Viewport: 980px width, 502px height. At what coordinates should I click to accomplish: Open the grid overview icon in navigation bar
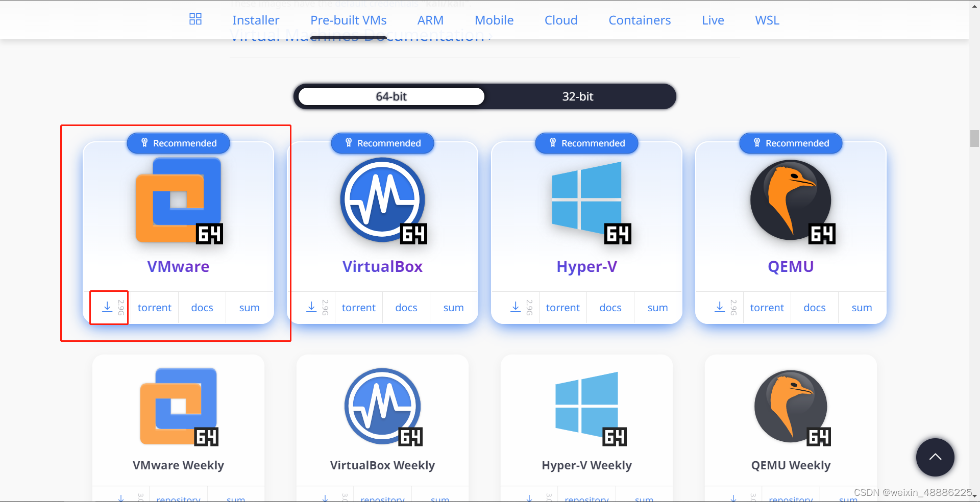coord(195,19)
